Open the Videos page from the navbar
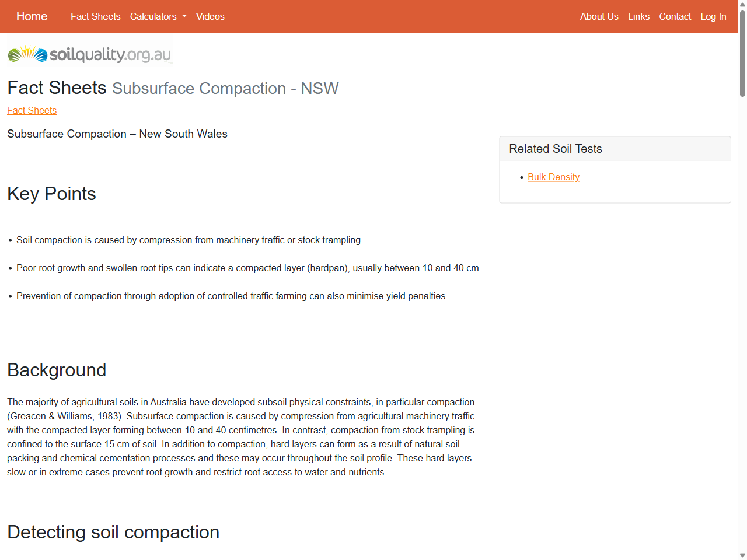This screenshot has height=560, width=747. click(210, 16)
